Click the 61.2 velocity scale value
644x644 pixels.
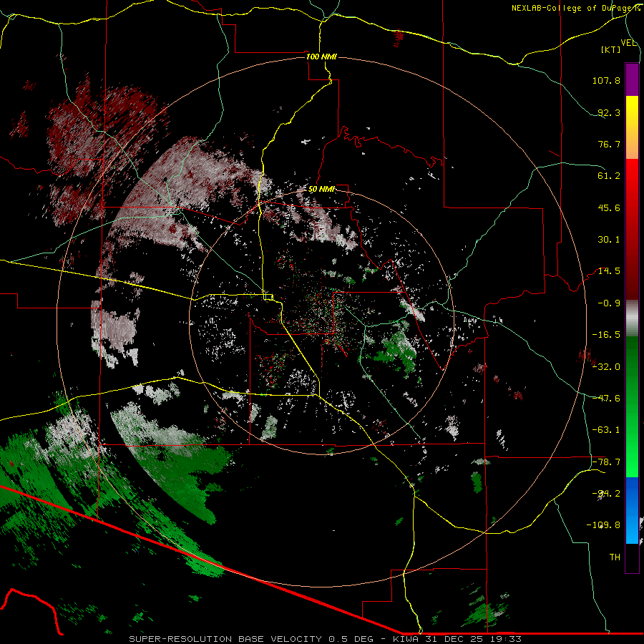tap(609, 176)
